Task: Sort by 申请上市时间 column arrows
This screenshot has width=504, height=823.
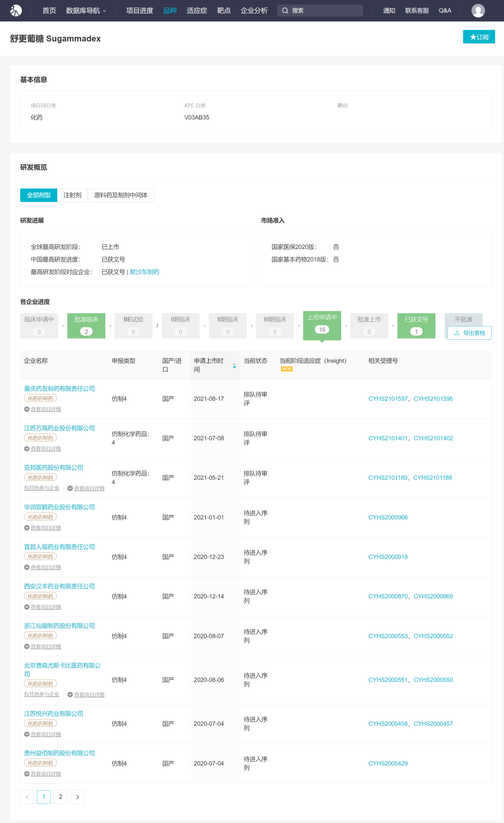Action: pyautogui.click(x=234, y=366)
